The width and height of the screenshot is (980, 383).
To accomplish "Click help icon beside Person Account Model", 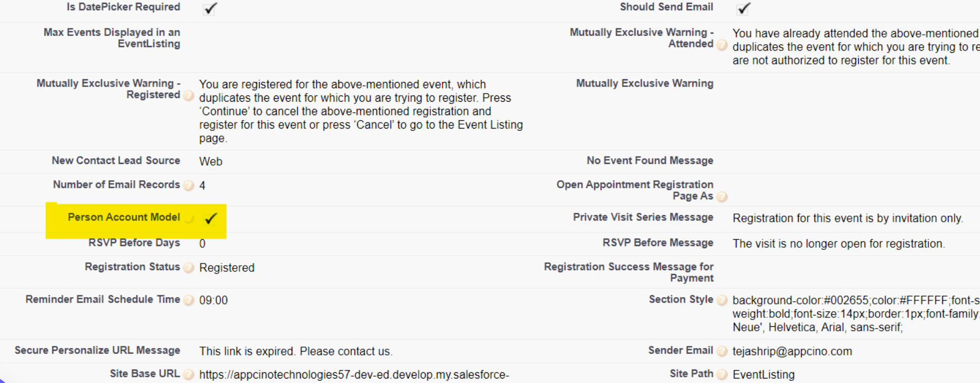I will coord(189,218).
